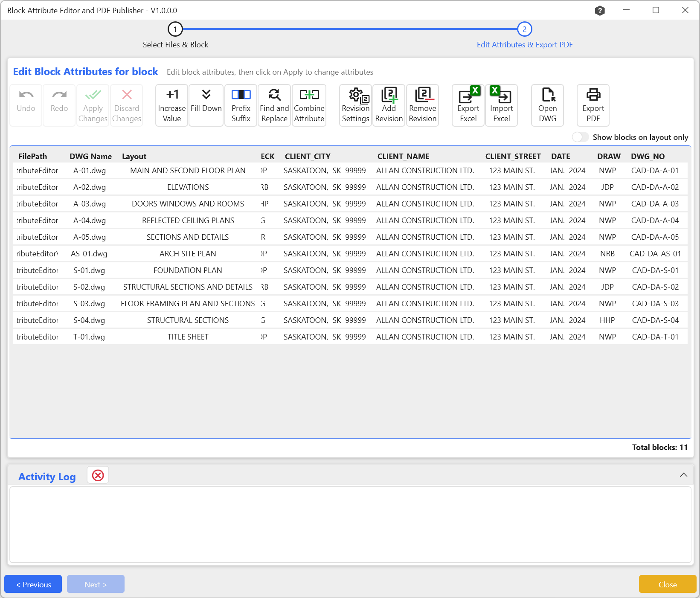This screenshot has height=598, width=700.
Task: Sort by the FilePath column header
Action: (33, 157)
